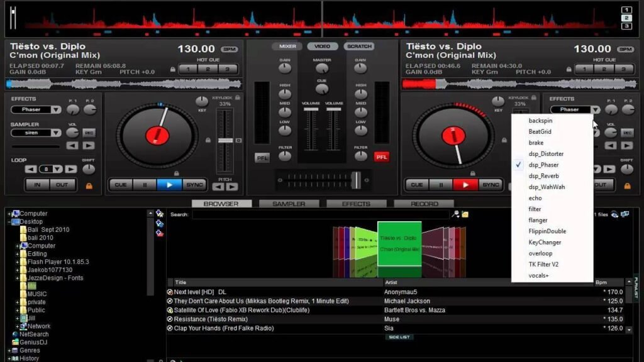The height and width of the screenshot is (362, 644).
Task: Click the left deck pitch slider
Action: coord(225,141)
